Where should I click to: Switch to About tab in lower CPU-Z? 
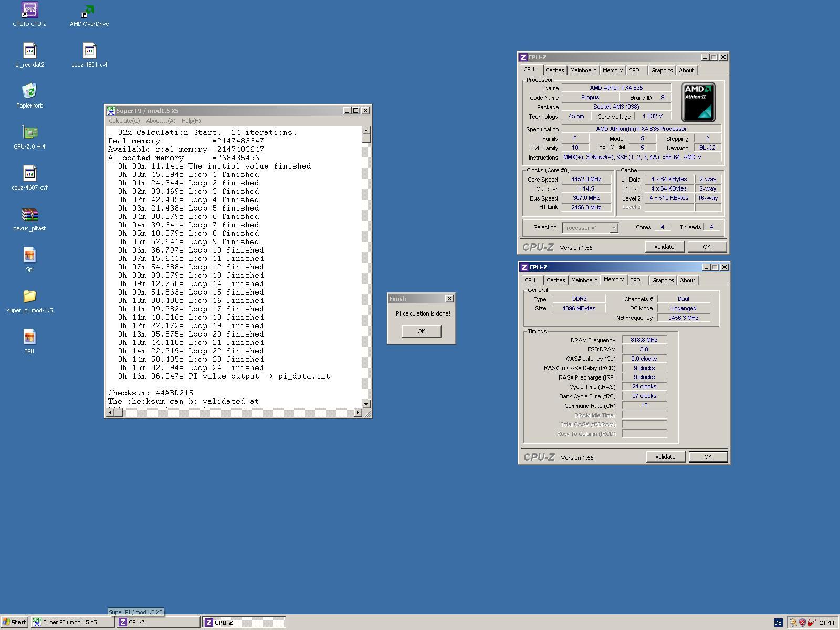(x=687, y=280)
